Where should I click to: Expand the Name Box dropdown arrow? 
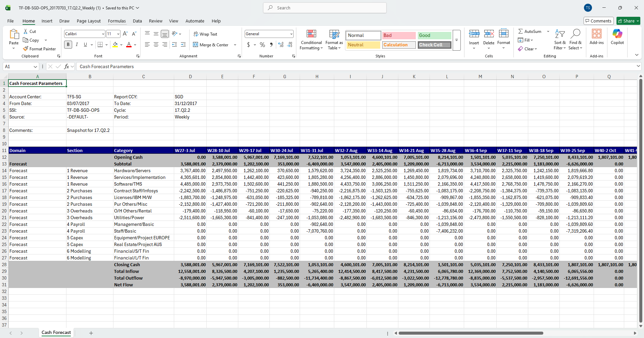35,67
